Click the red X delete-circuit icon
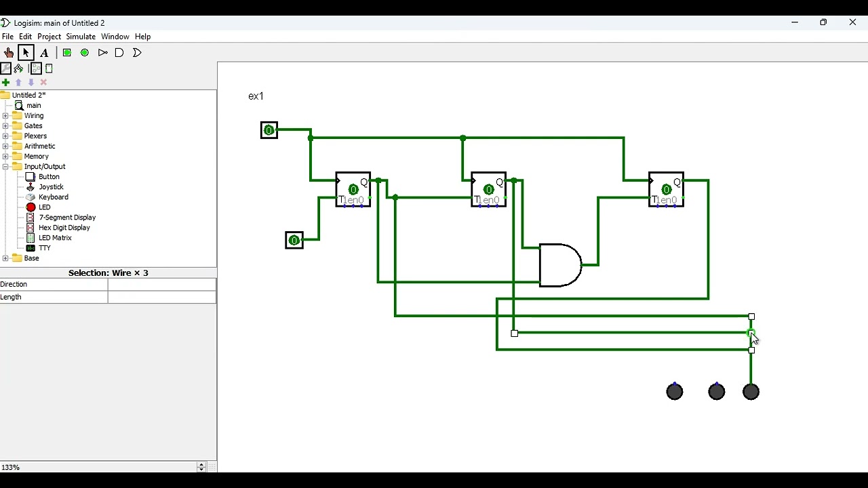The width and height of the screenshot is (868, 488). click(x=44, y=83)
